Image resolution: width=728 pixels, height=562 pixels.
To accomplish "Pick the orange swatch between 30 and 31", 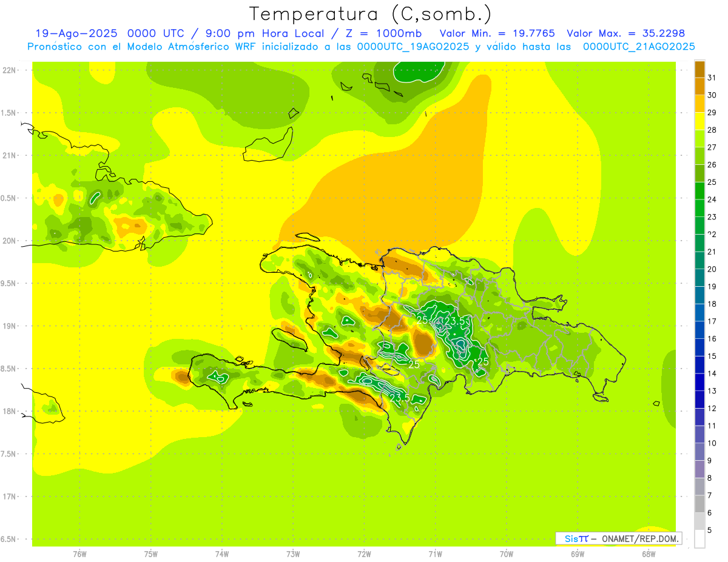I will click(699, 87).
